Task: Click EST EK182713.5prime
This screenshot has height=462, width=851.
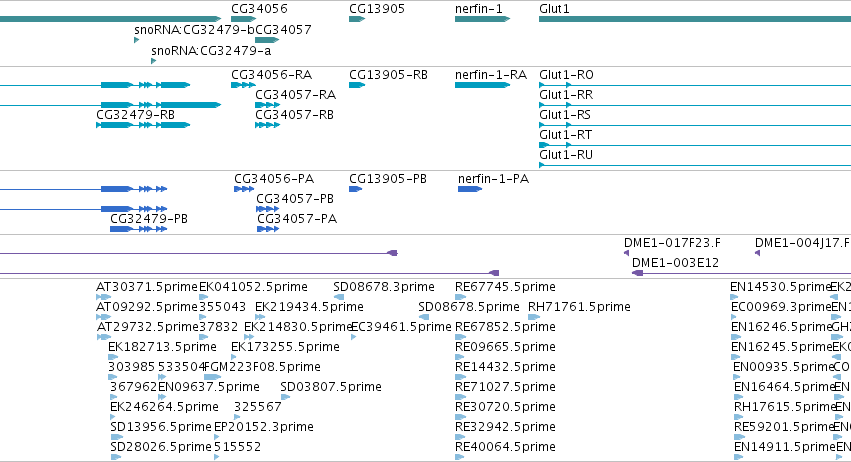Action: [162, 347]
